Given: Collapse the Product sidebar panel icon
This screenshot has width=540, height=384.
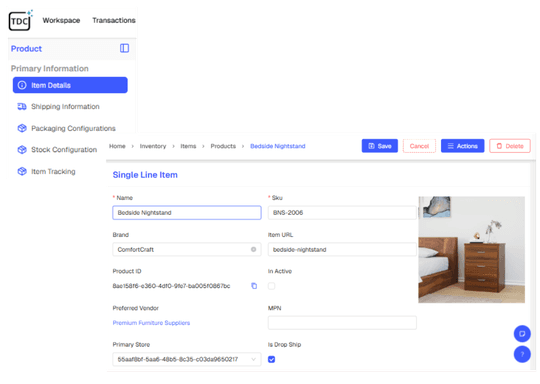Looking at the screenshot, I should pyautogui.click(x=124, y=48).
